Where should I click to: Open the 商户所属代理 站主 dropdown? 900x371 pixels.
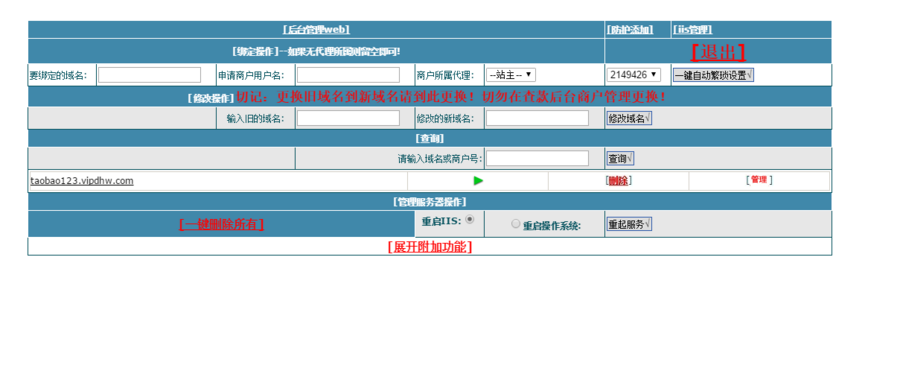click(x=511, y=75)
